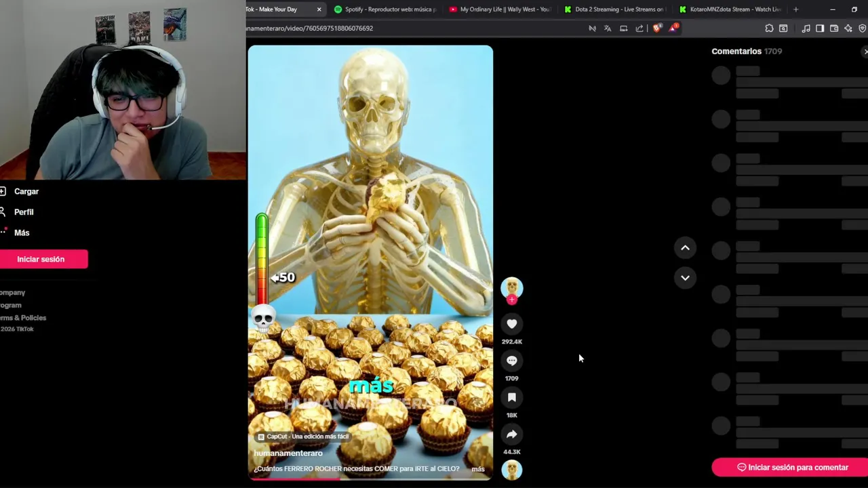Open the Company footer link
The image size is (868, 488).
[x=12, y=293]
